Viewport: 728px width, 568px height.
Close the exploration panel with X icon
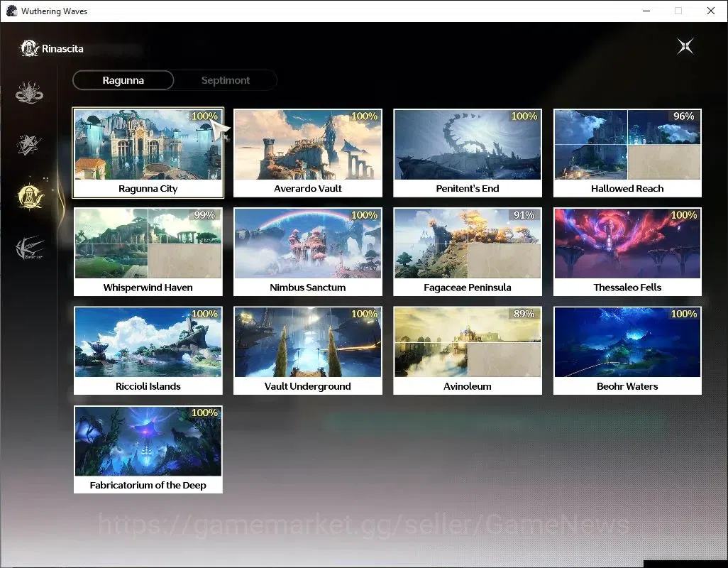pyautogui.click(x=685, y=46)
